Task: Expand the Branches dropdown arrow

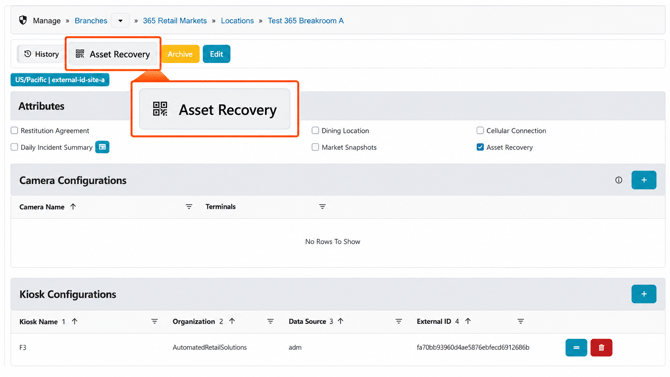Action: click(x=120, y=21)
